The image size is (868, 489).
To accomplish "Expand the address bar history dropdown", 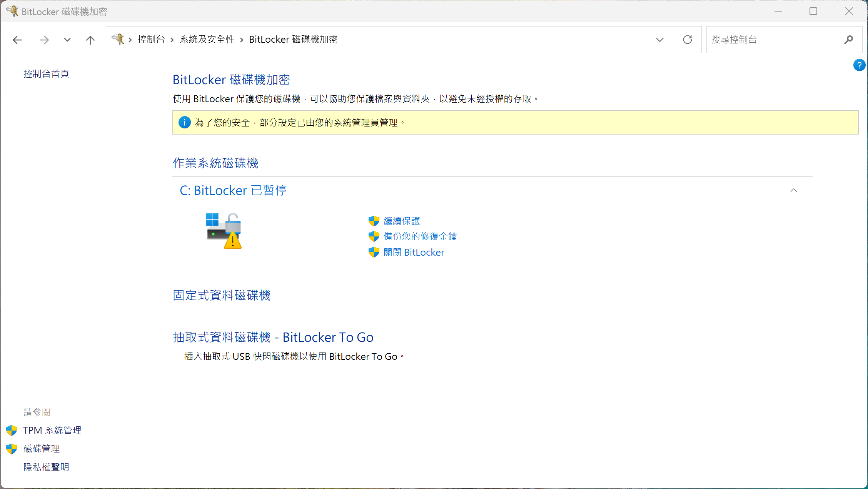I will [x=659, y=40].
